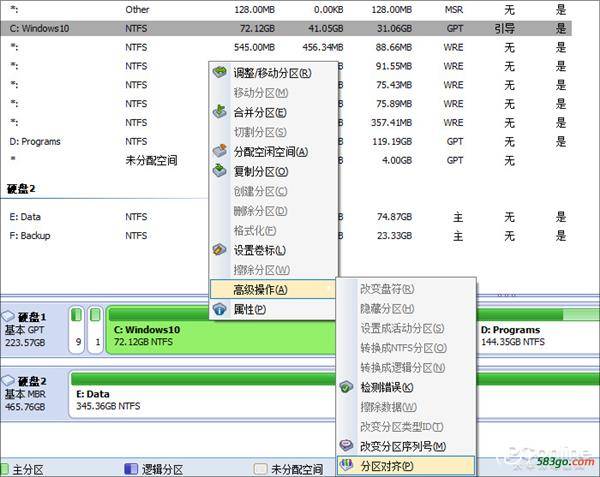
Task: Click the 硬盘1 disk icon
Action: point(8,316)
